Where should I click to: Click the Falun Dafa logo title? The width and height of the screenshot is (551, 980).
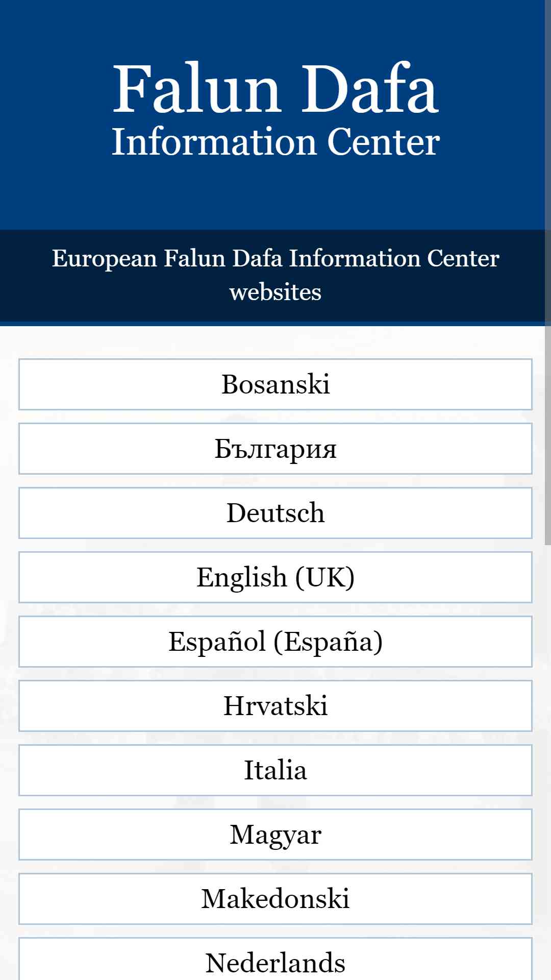click(275, 88)
